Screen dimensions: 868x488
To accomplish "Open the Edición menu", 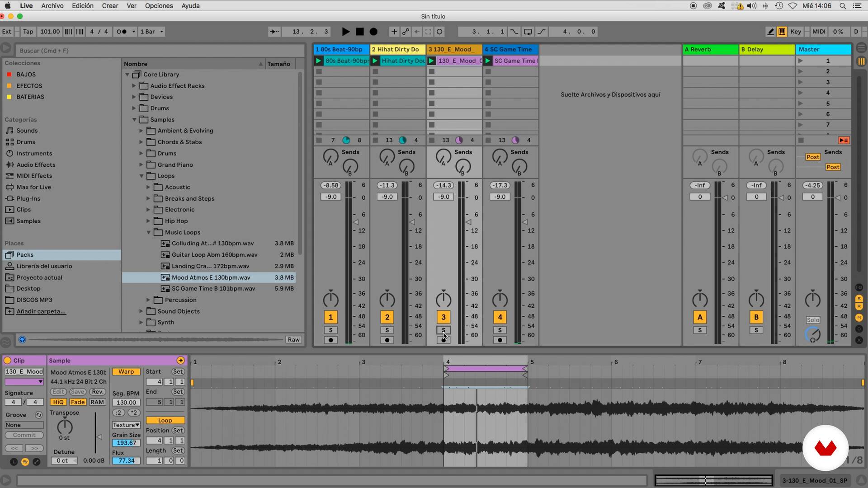I will [x=83, y=6].
